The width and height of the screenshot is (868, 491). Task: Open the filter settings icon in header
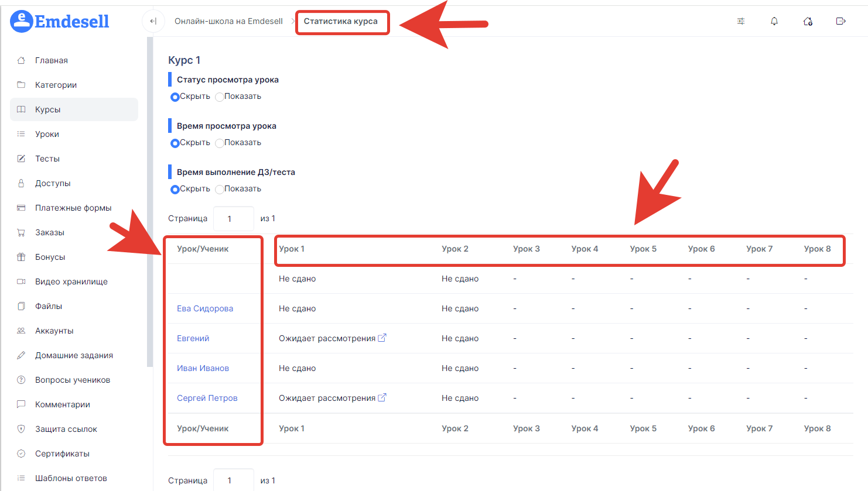coord(741,21)
